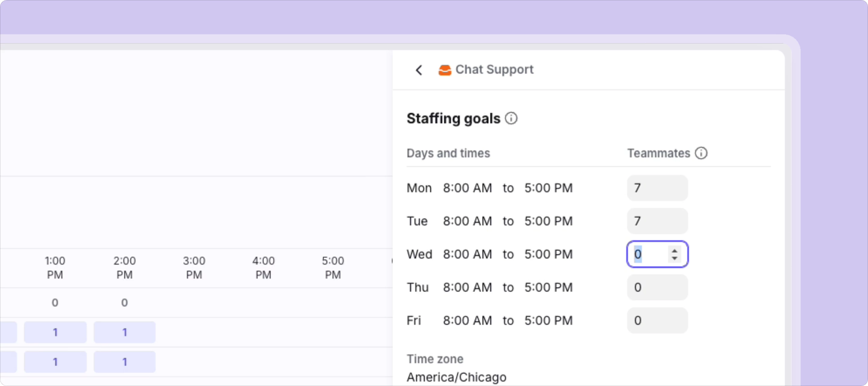Click the back arrow next to Chat Support

[419, 70]
